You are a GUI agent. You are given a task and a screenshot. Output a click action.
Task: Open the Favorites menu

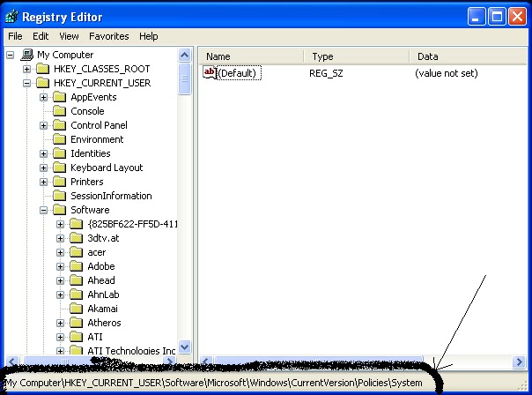tap(109, 36)
